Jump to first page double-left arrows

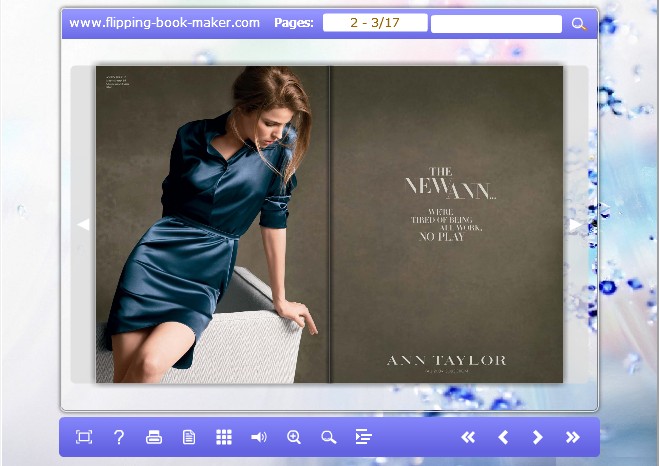click(x=468, y=437)
